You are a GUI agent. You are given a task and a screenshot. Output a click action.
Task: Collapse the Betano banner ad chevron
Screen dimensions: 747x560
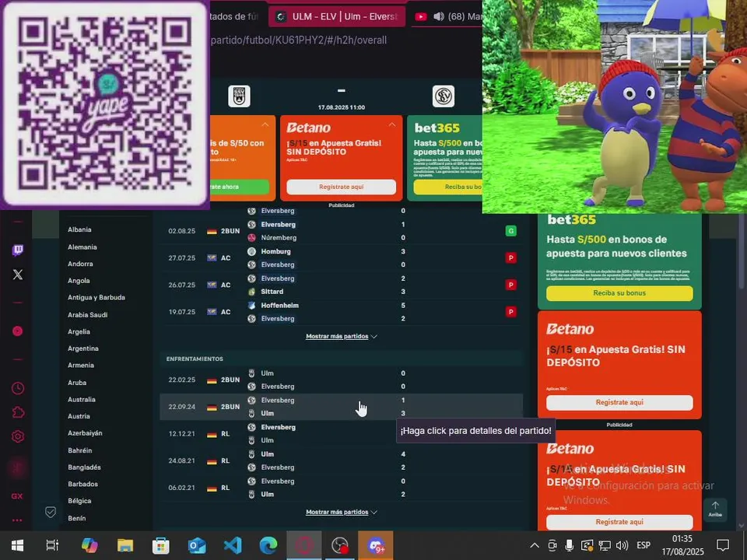point(392,124)
